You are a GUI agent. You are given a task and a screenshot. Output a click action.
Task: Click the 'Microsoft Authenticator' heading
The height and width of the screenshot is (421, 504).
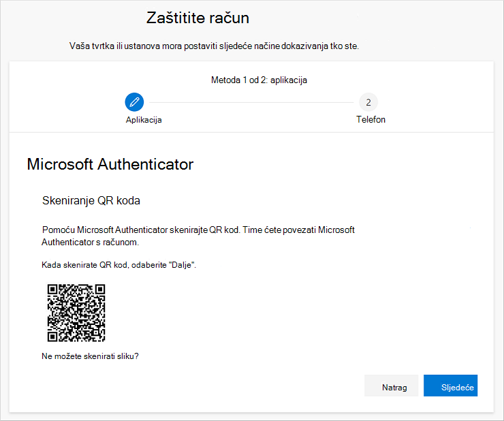[x=110, y=164]
